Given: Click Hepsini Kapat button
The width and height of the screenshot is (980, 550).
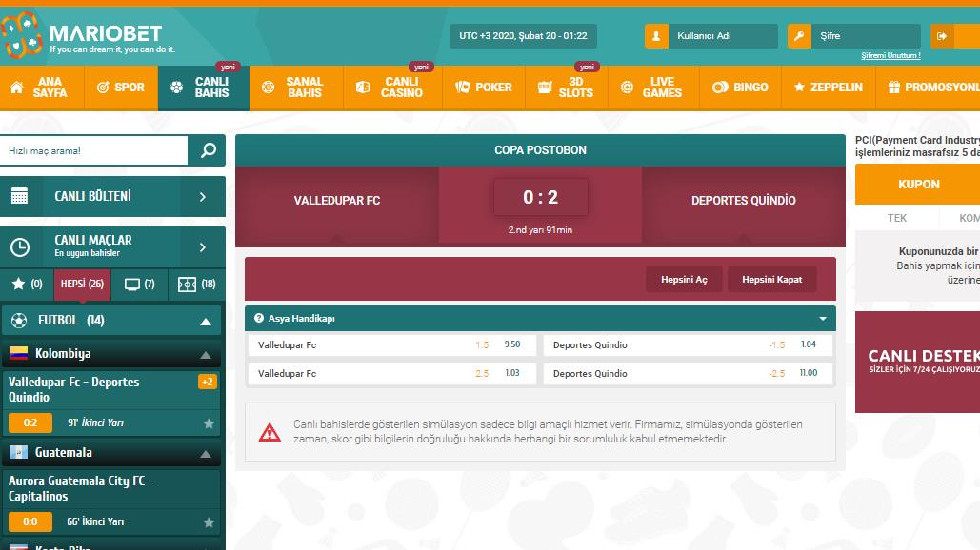Looking at the screenshot, I should click(x=771, y=279).
